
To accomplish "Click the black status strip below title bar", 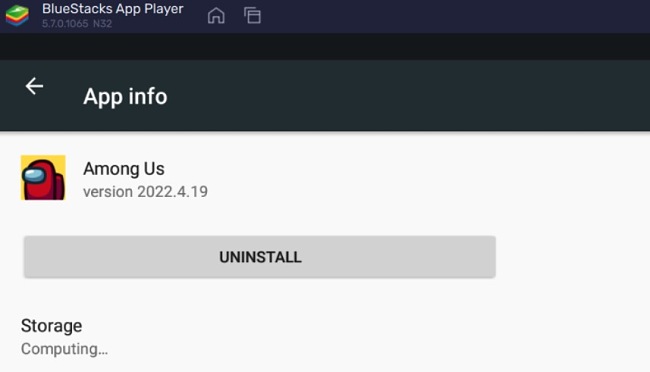I will [325, 47].
